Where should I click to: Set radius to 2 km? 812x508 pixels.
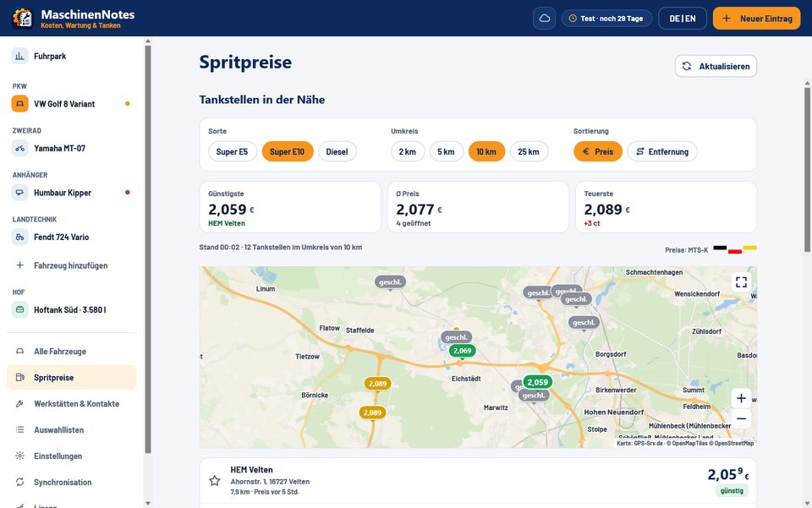click(408, 151)
